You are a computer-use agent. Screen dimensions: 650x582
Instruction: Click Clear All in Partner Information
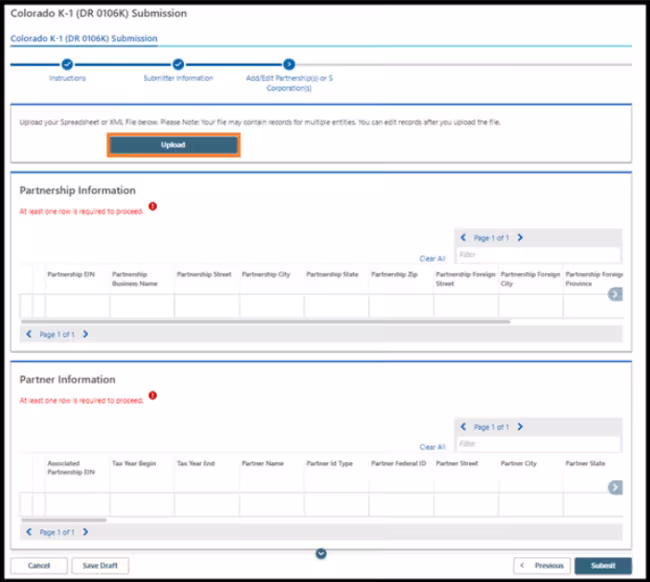click(432, 447)
